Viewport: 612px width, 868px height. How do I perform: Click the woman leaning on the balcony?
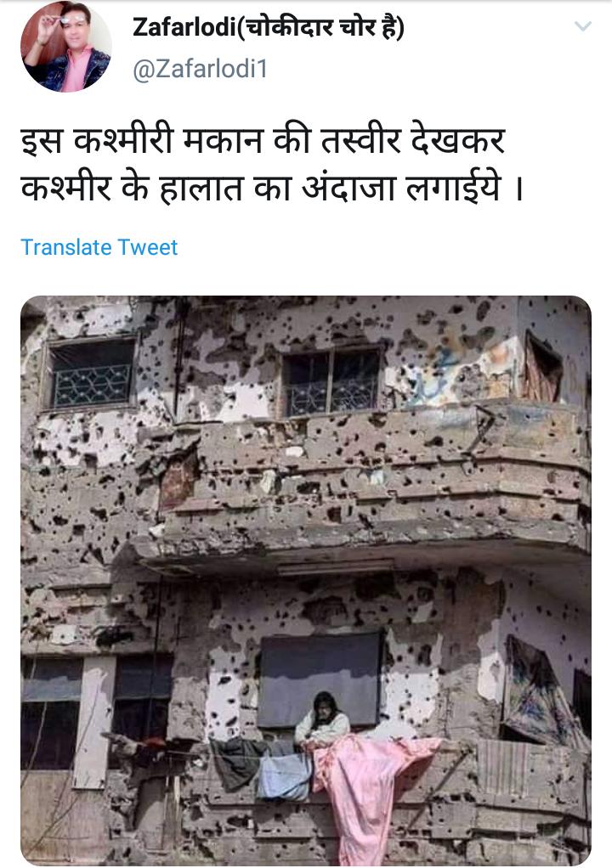(x=322, y=718)
